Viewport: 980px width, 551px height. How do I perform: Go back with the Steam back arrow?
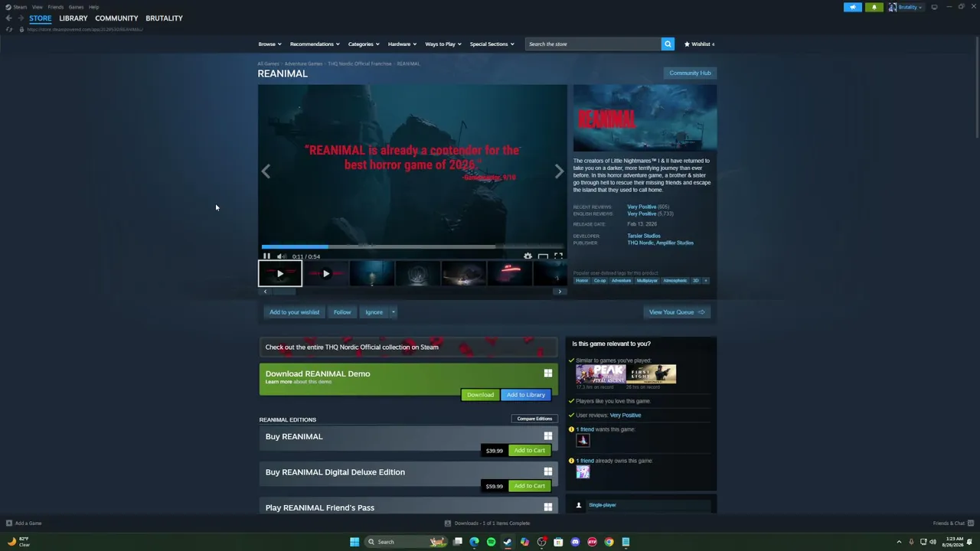(8, 18)
